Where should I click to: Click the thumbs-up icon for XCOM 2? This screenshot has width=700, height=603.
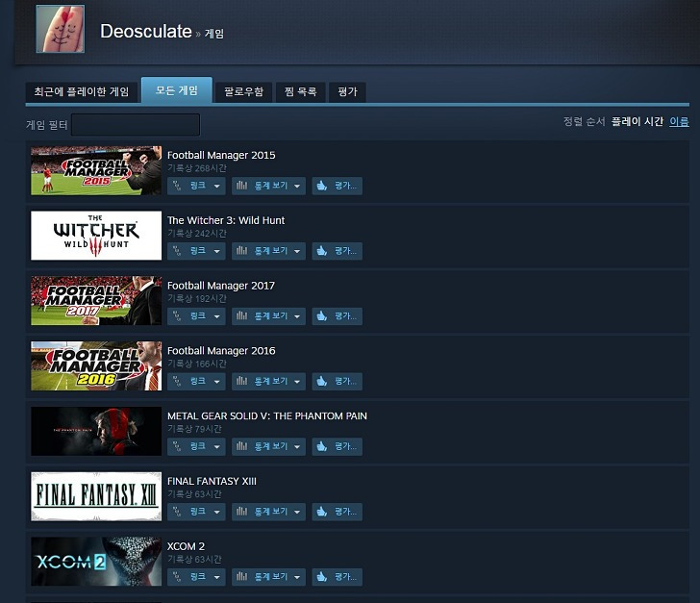tap(321, 577)
